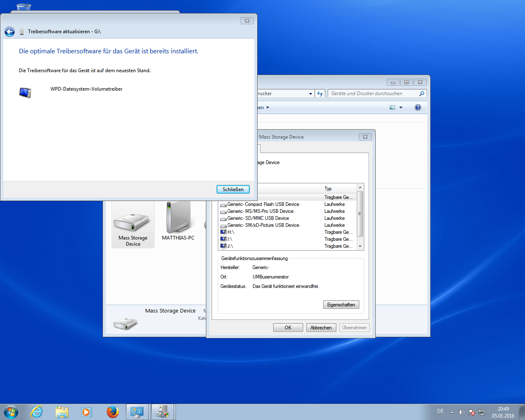Open the view options dropdown arrow

(401, 107)
